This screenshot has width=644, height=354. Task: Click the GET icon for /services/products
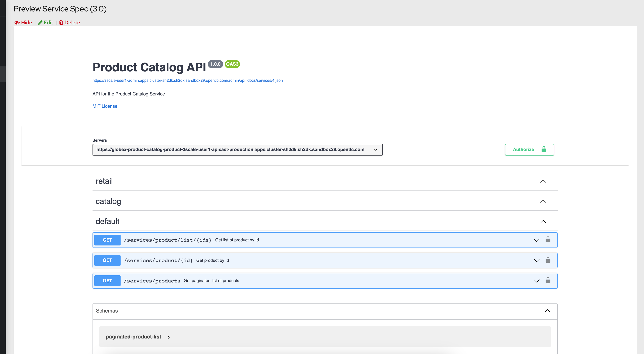[x=107, y=281]
